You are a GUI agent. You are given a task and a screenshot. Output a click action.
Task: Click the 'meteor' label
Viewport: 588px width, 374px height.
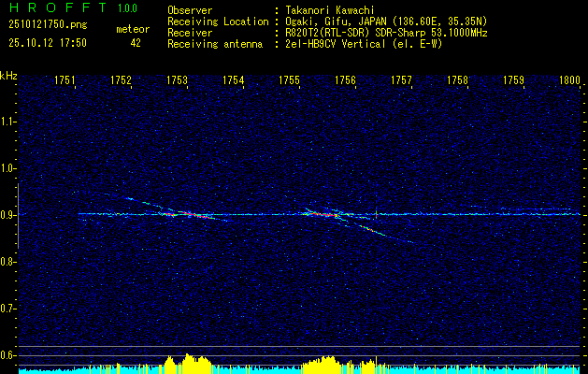click(133, 29)
